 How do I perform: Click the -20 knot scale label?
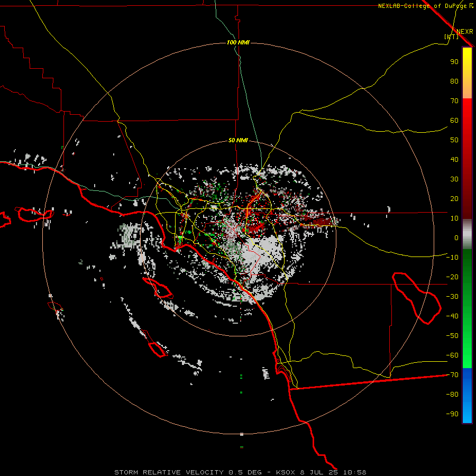pyautogui.click(x=452, y=277)
